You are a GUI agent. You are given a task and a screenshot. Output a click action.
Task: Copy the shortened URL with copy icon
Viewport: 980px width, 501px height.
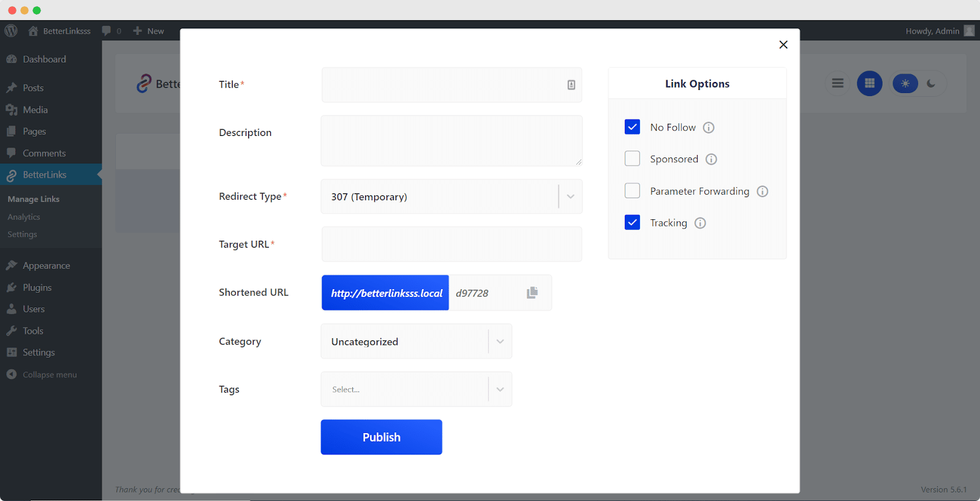point(532,293)
